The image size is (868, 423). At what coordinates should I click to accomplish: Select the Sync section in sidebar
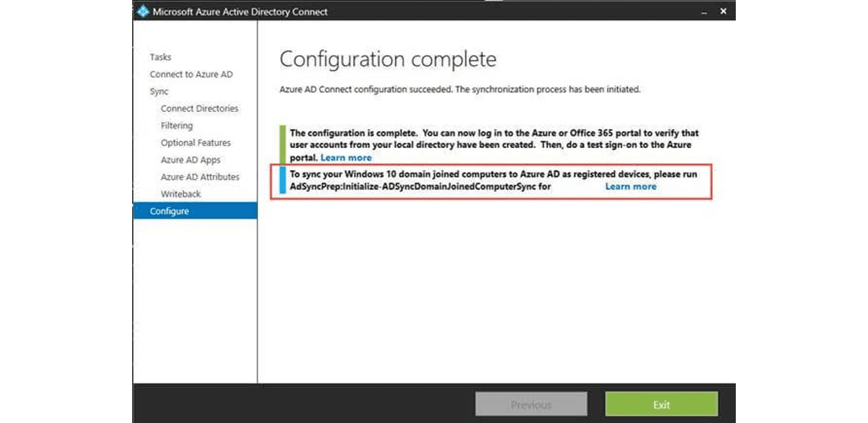159,92
